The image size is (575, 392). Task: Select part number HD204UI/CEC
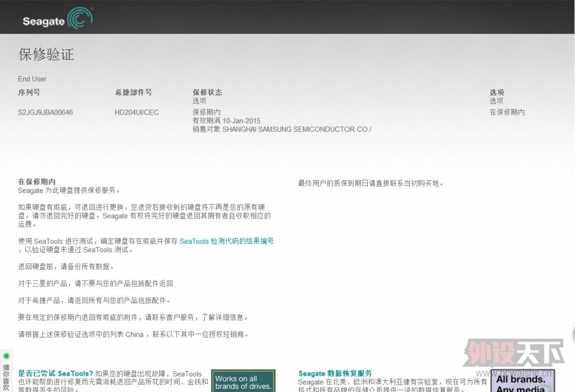pos(137,112)
